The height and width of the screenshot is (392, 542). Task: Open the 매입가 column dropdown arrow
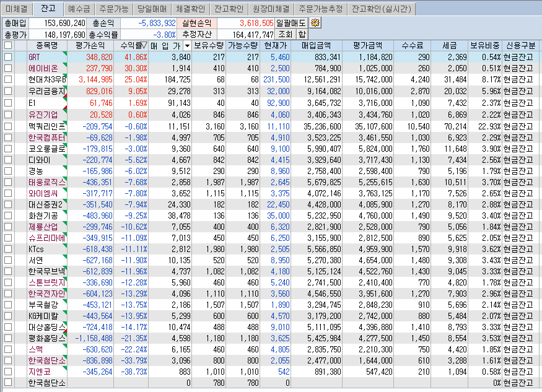pyautogui.click(x=187, y=46)
